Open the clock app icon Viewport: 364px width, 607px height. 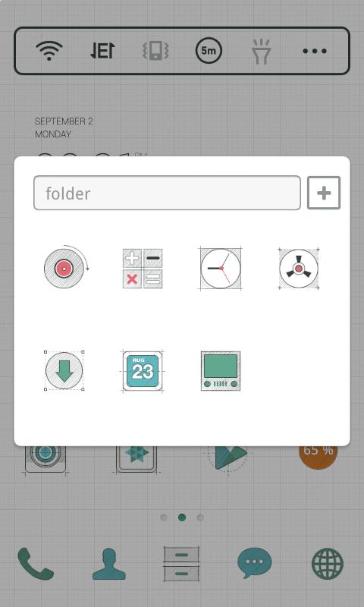tap(221, 269)
